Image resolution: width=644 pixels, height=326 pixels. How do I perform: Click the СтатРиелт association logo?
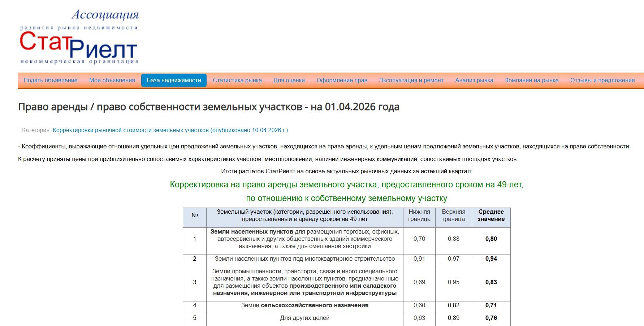click(x=79, y=37)
